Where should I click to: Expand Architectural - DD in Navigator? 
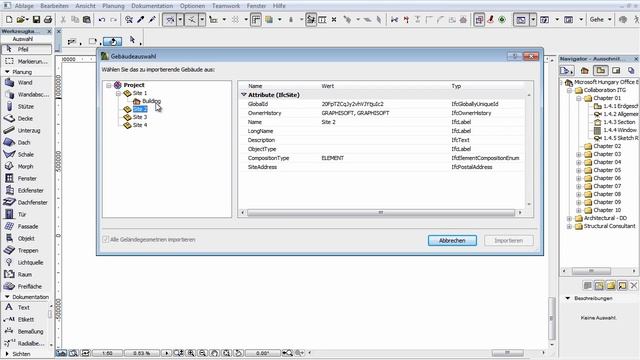[x=569, y=218]
